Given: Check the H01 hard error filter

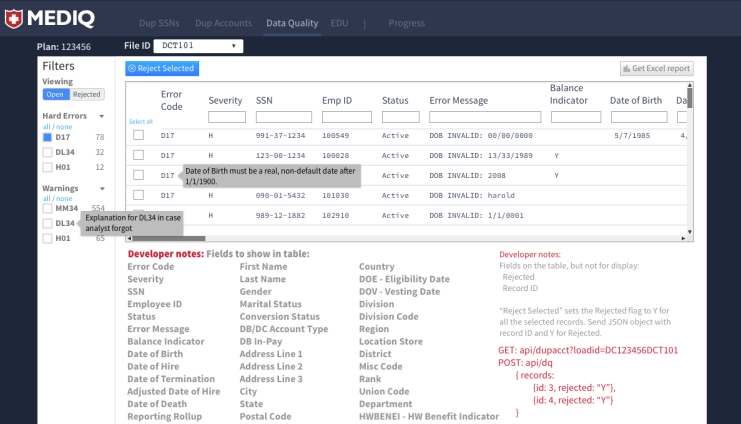Looking at the screenshot, I should point(47,167).
